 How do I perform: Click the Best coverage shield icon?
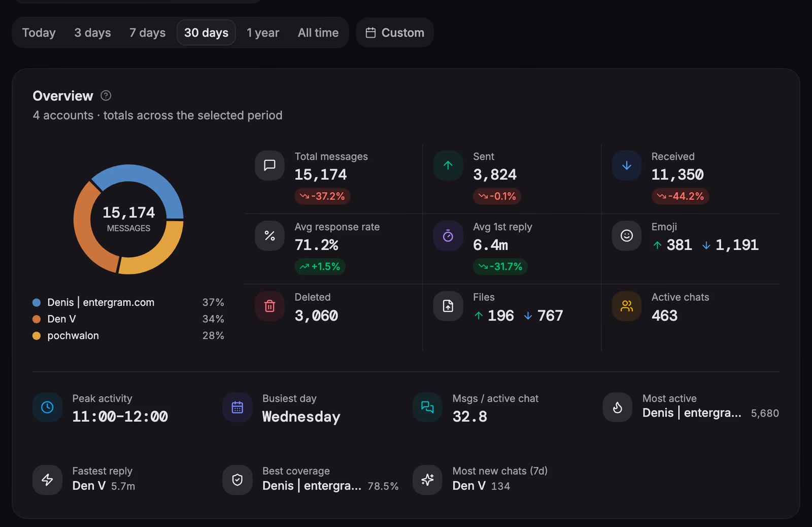(x=238, y=480)
